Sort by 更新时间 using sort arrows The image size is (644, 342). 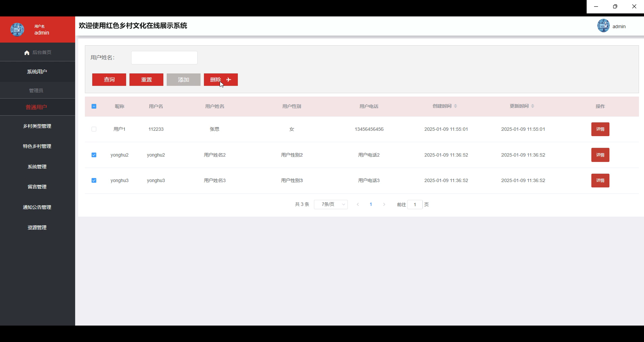533,106
